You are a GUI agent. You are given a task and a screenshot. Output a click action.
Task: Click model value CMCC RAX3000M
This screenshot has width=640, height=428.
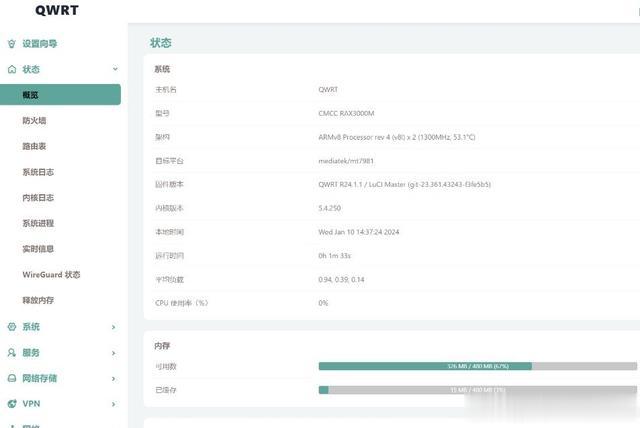[x=346, y=113]
